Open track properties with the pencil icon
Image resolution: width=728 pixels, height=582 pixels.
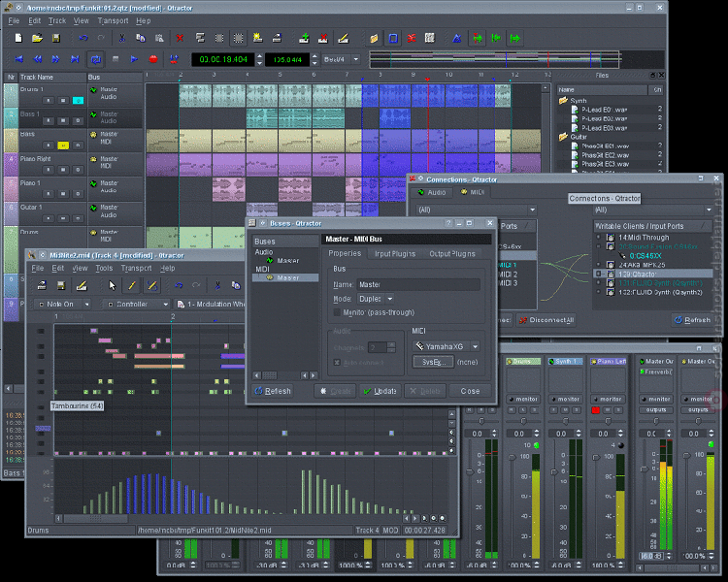point(343,39)
